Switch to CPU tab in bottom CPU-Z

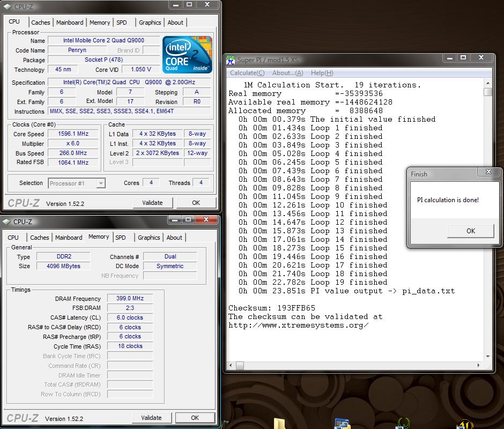13,238
